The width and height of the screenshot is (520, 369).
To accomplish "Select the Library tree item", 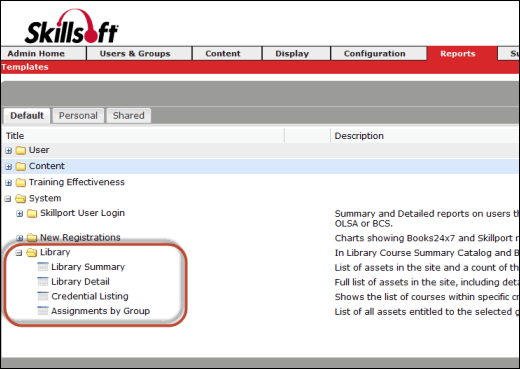I will pos(55,252).
